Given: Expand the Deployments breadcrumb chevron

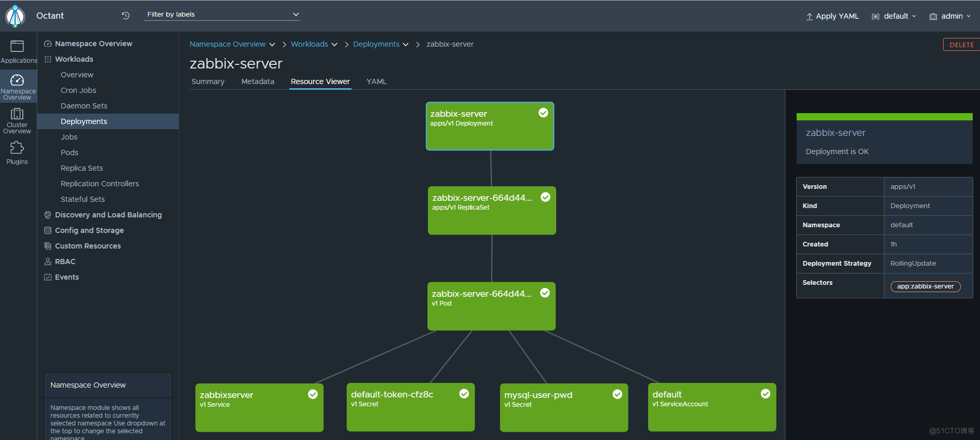Looking at the screenshot, I should 406,45.
